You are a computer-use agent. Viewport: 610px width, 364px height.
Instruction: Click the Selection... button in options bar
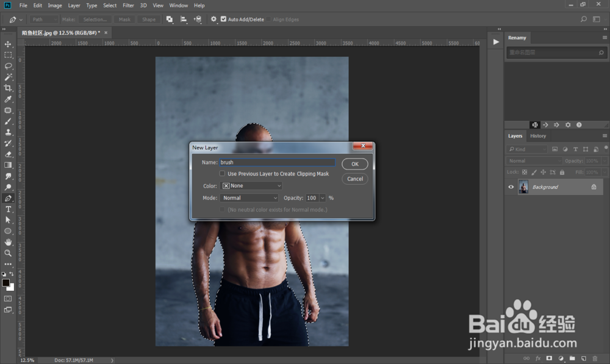[95, 19]
